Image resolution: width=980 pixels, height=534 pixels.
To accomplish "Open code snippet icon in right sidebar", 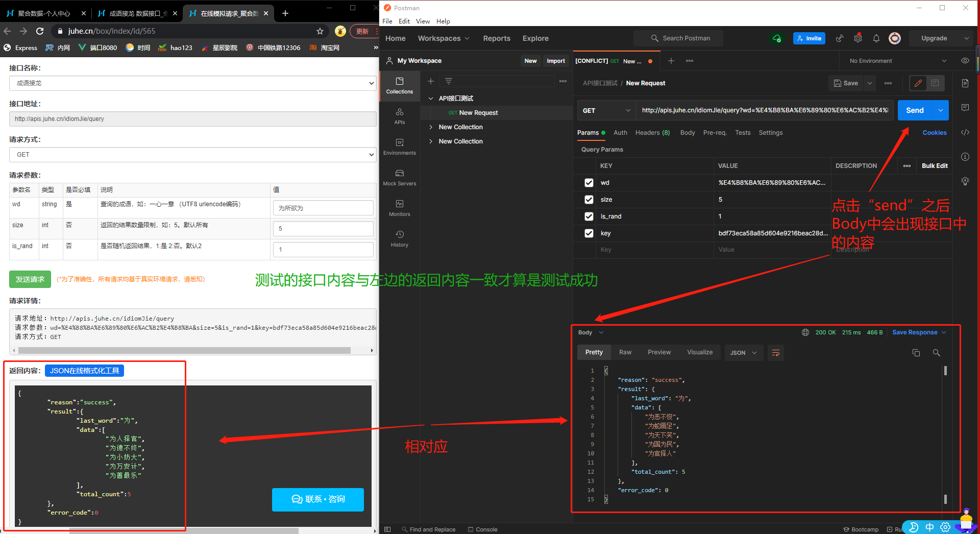I will click(x=965, y=132).
